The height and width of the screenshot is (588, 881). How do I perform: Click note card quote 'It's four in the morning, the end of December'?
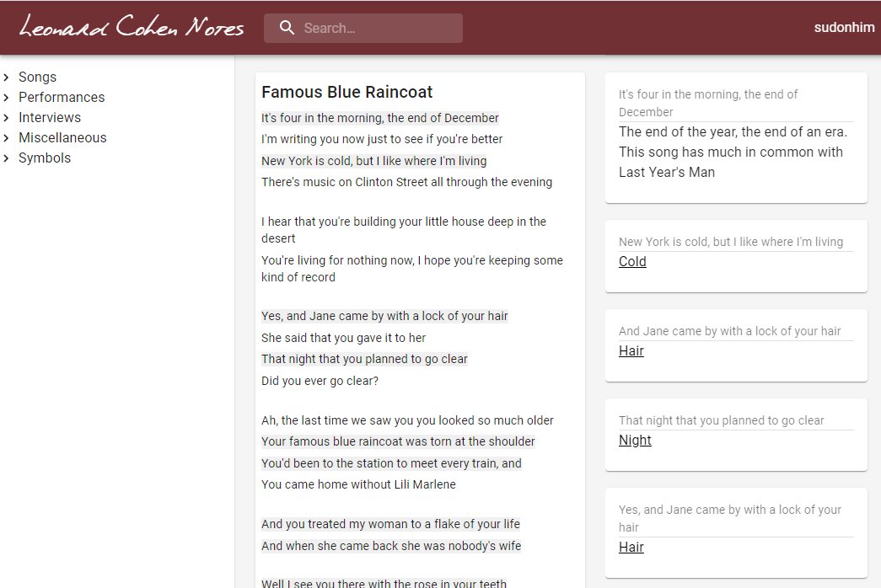click(x=708, y=104)
